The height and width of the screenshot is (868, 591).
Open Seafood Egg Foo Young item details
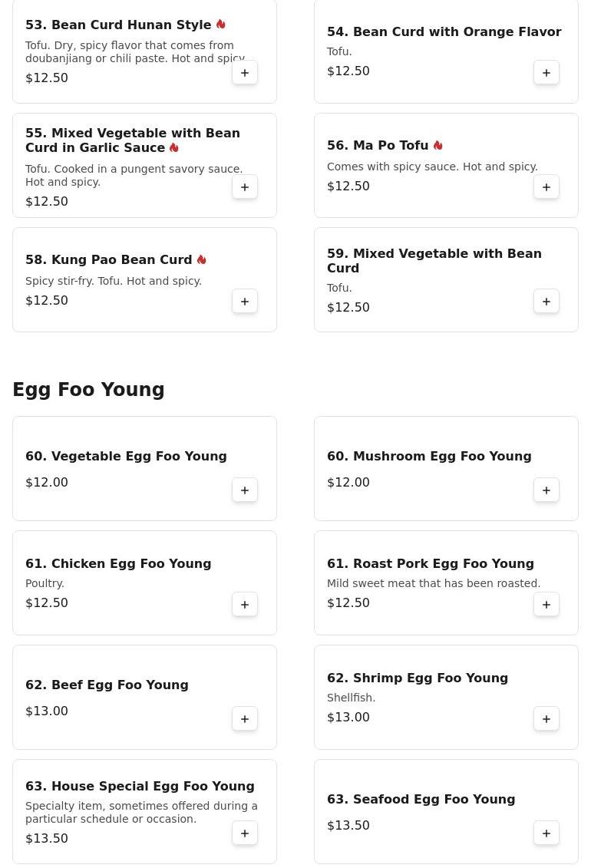click(x=421, y=800)
